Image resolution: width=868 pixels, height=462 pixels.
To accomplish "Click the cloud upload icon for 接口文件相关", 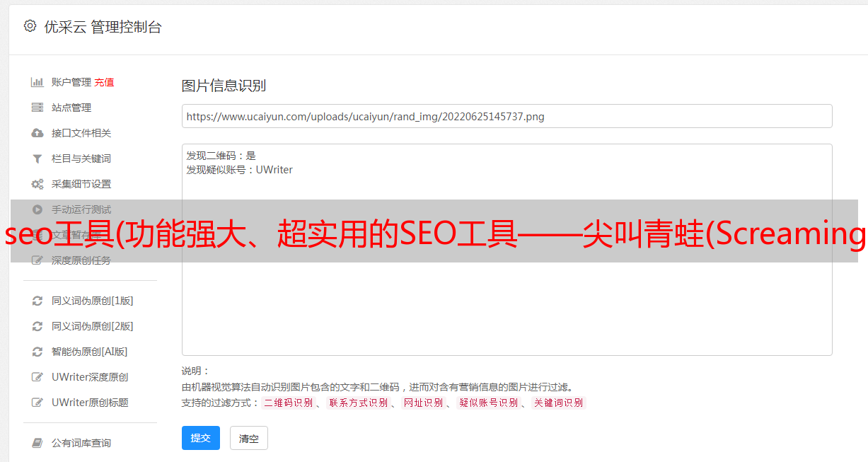I will pyautogui.click(x=37, y=133).
